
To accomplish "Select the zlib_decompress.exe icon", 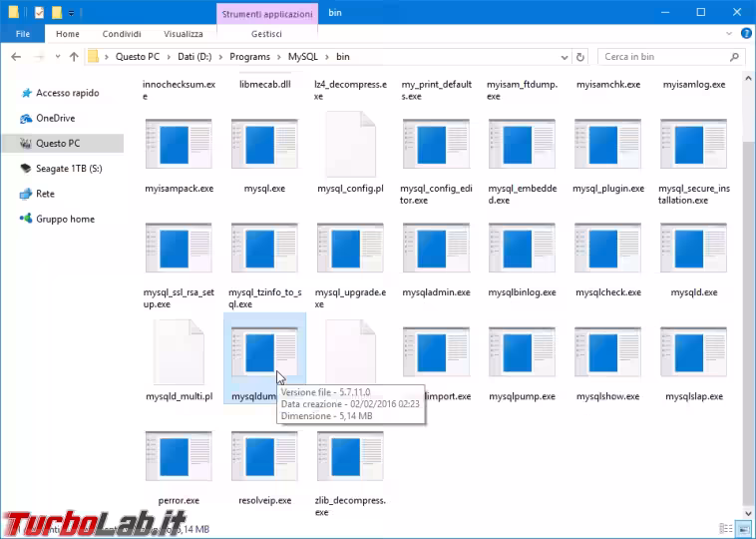I will [350, 456].
